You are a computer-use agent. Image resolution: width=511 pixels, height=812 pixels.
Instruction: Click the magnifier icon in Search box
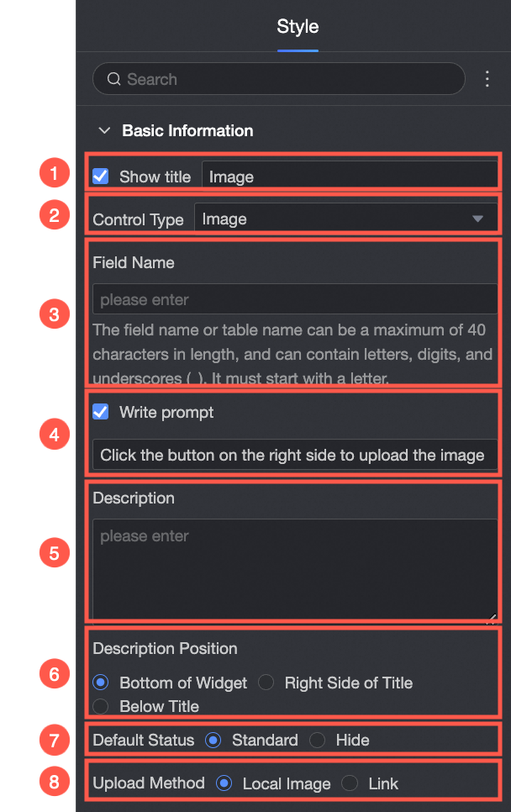(x=114, y=79)
